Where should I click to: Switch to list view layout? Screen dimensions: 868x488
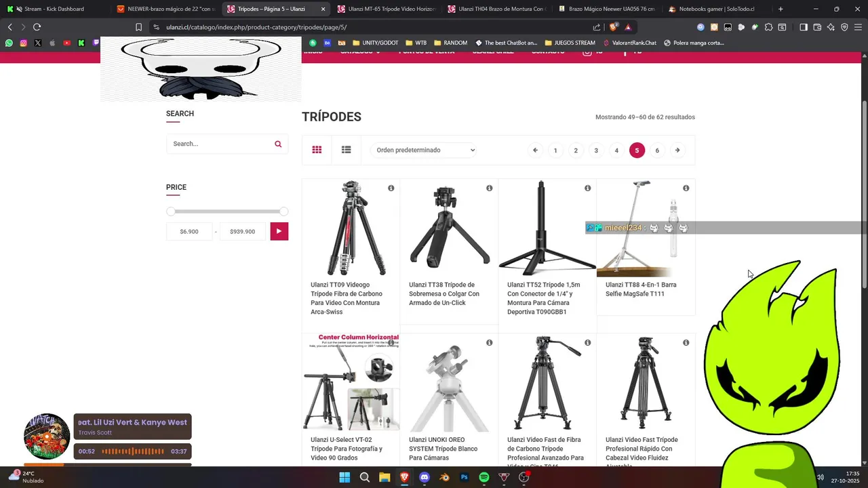346,150
